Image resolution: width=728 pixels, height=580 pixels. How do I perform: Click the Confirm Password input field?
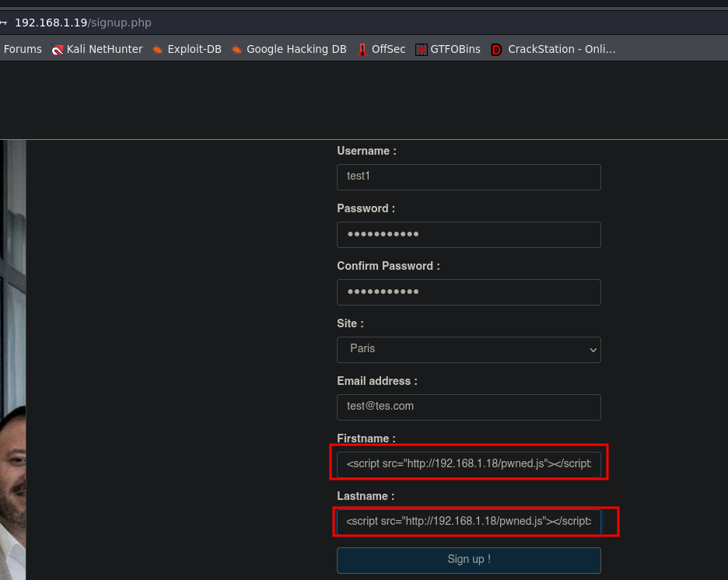point(469,292)
